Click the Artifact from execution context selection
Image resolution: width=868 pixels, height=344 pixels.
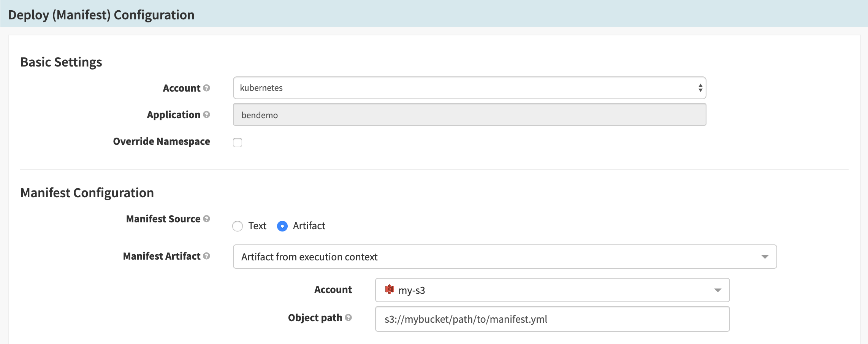[309, 257]
